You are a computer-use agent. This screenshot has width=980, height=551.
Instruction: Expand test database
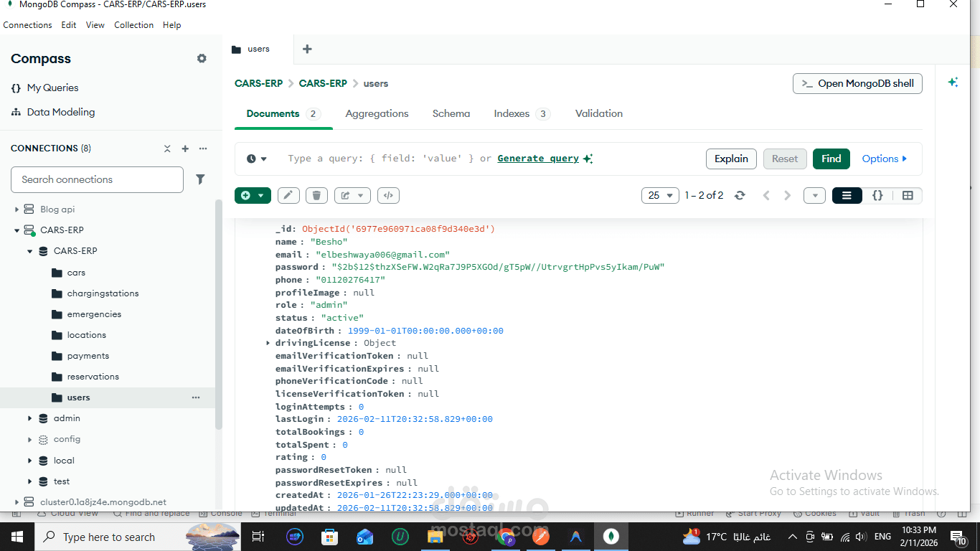(x=30, y=481)
